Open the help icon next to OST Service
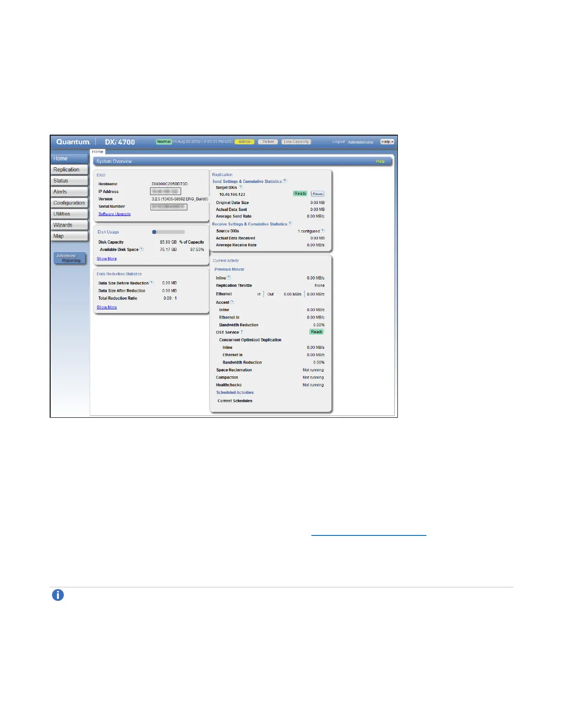Image resolution: width=563 pixels, height=728 pixels. click(241, 332)
